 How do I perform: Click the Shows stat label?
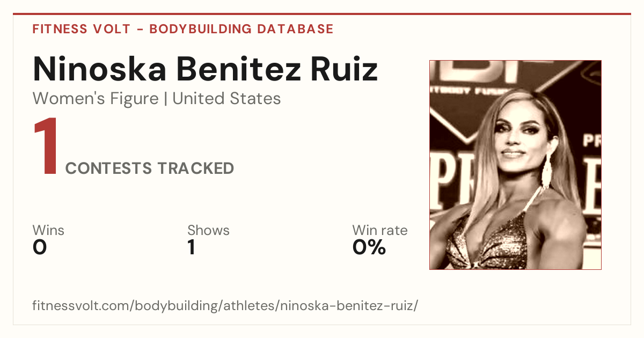point(208,231)
